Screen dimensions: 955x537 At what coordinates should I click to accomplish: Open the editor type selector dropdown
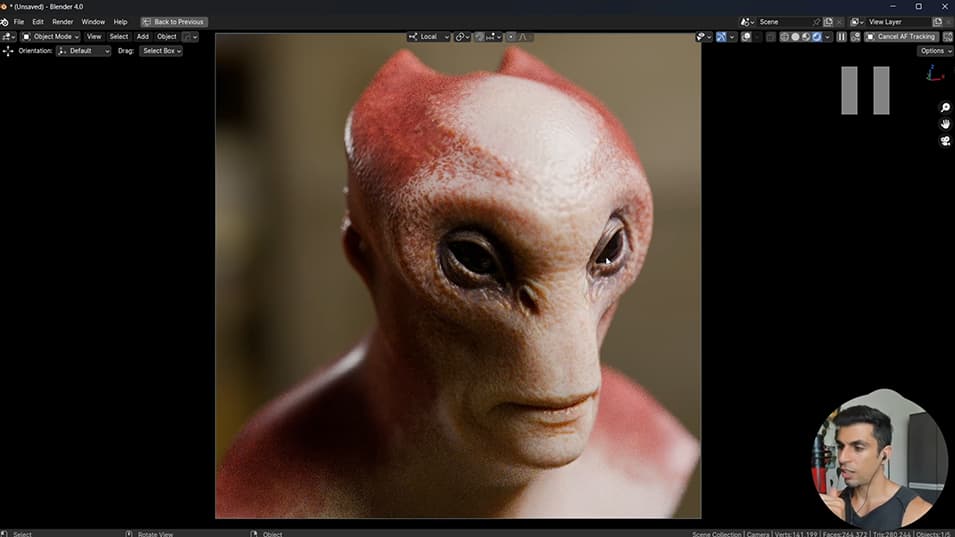9,37
